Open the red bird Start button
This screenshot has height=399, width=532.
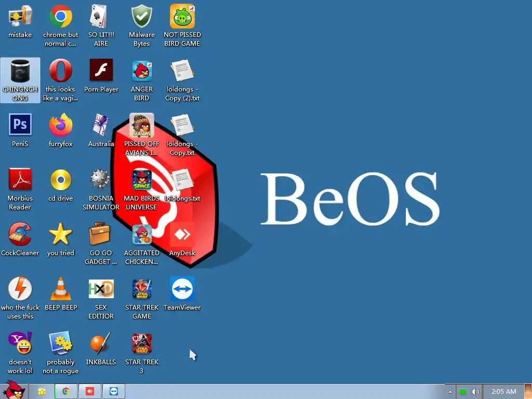(14, 391)
